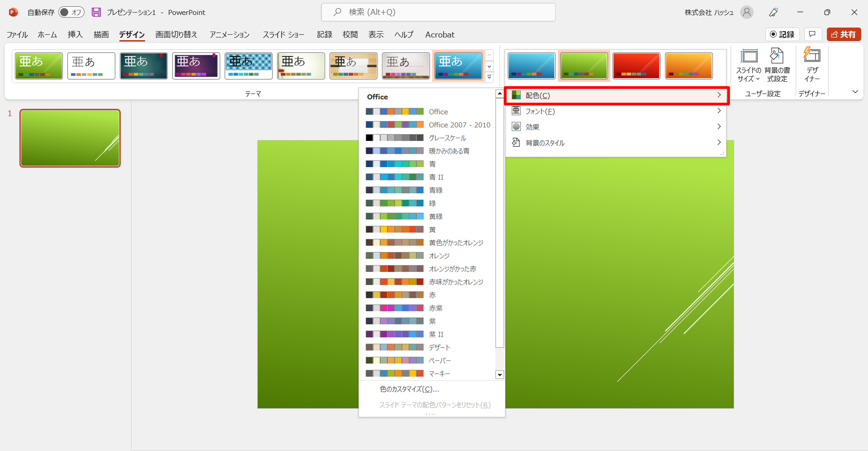Toggle the AutoSave (自動保存) switch
868x451 pixels.
point(71,12)
